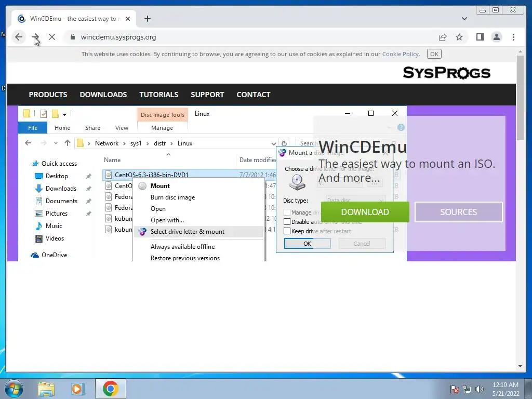Open the browser side panel

(480, 37)
